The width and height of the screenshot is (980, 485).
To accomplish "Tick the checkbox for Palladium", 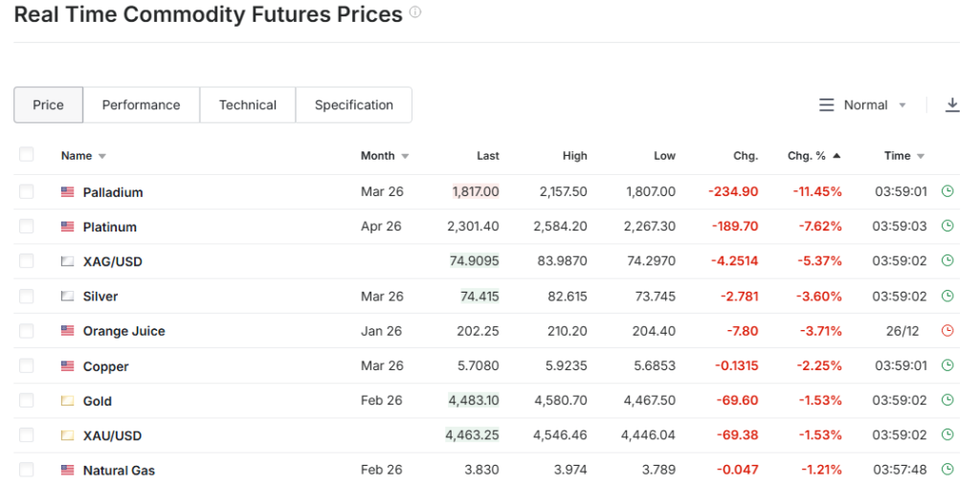I will point(26,191).
